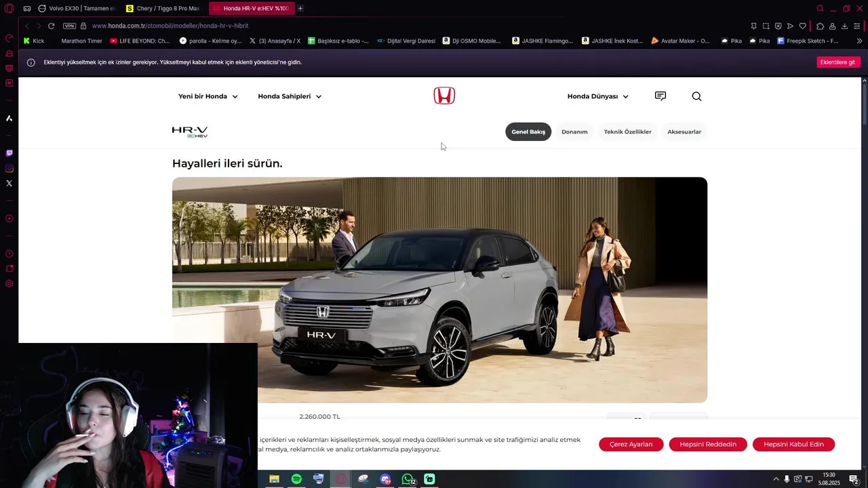Open the extensions cube icon
868x488 pixels.
820,26
